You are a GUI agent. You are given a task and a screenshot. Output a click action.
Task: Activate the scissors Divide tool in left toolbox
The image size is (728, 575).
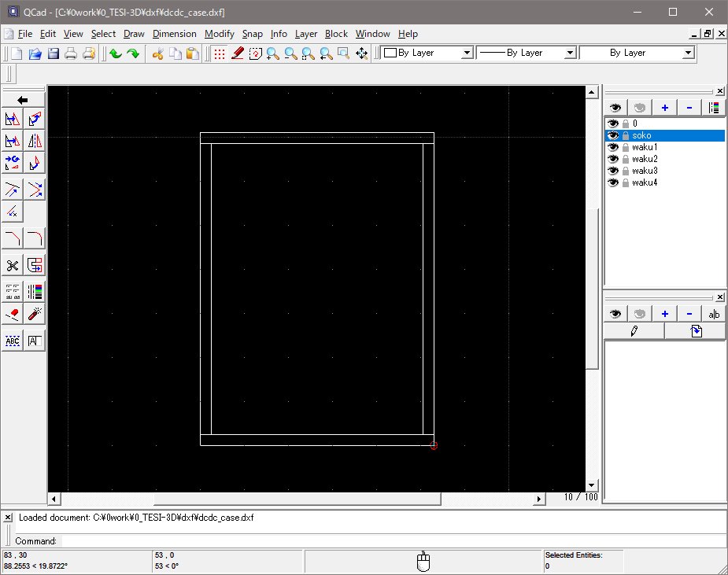[13, 265]
